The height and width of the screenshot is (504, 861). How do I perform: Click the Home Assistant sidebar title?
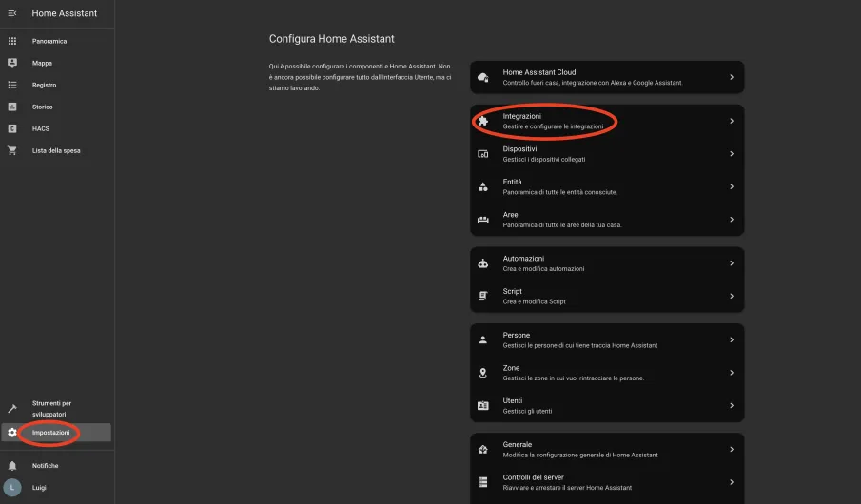(x=65, y=13)
